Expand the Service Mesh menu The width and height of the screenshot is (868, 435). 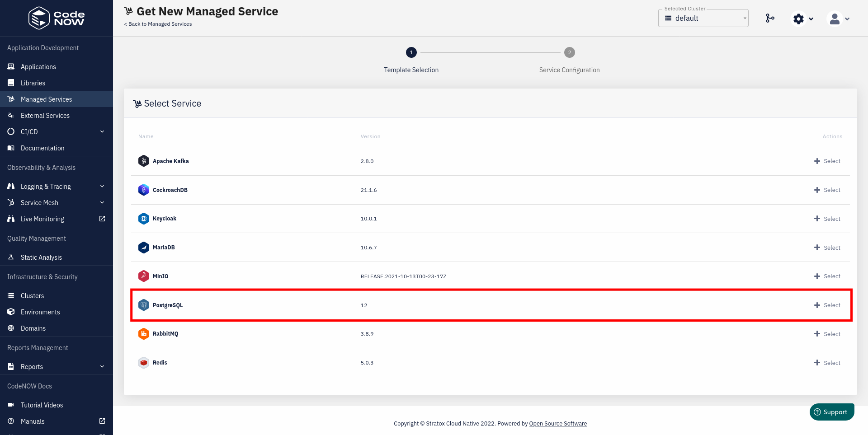(57, 203)
